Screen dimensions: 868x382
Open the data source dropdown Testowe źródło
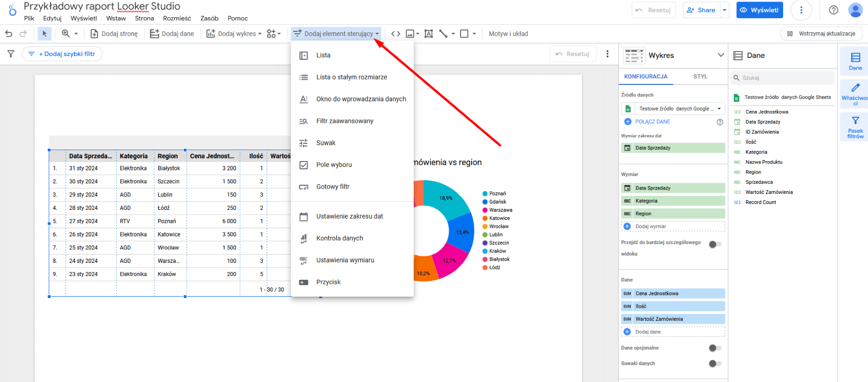[x=673, y=109]
